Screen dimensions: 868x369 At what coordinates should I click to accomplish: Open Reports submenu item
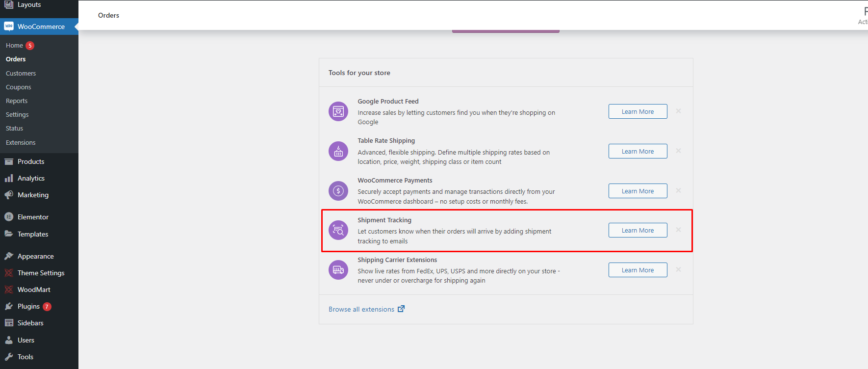pos(17,101)
